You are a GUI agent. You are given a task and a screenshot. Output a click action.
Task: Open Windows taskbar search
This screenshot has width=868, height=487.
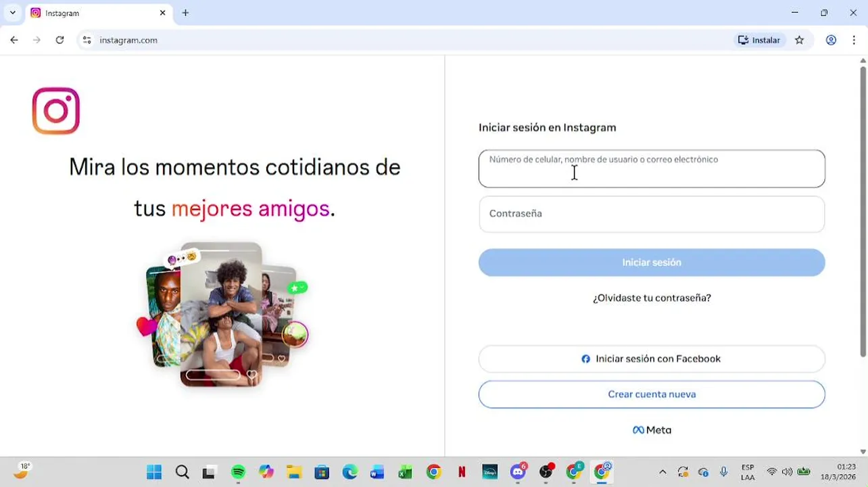182,472
